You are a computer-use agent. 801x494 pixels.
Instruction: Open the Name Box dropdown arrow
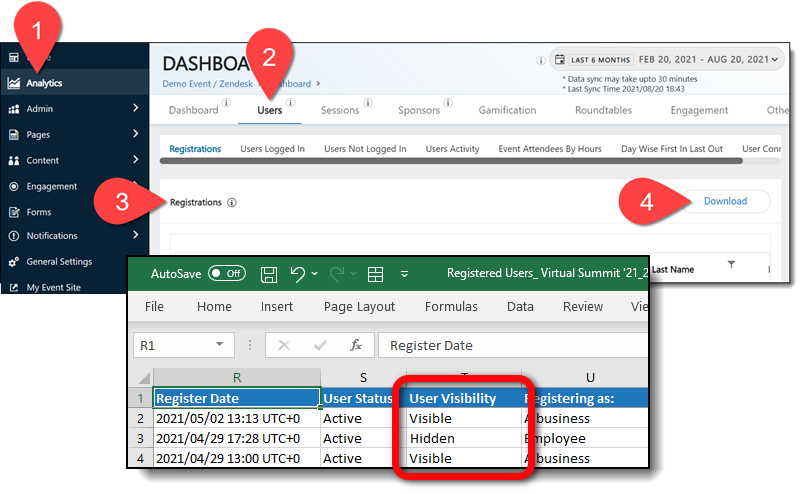pos(219,345)
